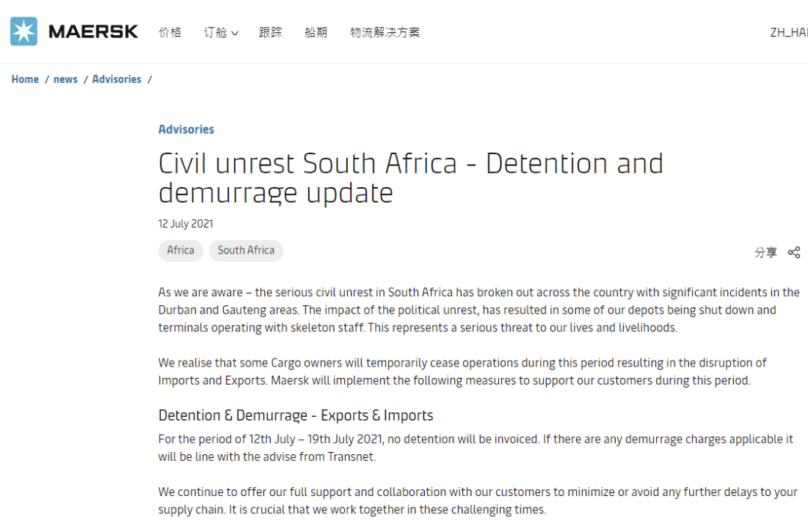Viewport: 808px width, 532px height.
Task: Open the ZH_HAN language selector
Action: pos(788,32)
